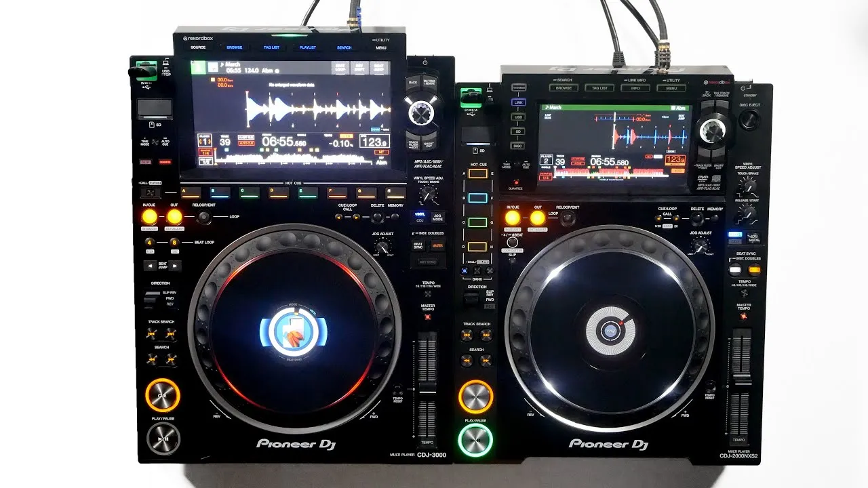Open the MENU on the CDJ-3000

pos(381,47)
